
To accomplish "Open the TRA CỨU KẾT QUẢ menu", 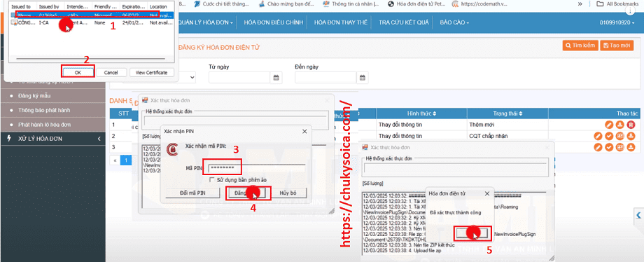I will point(404,22).
